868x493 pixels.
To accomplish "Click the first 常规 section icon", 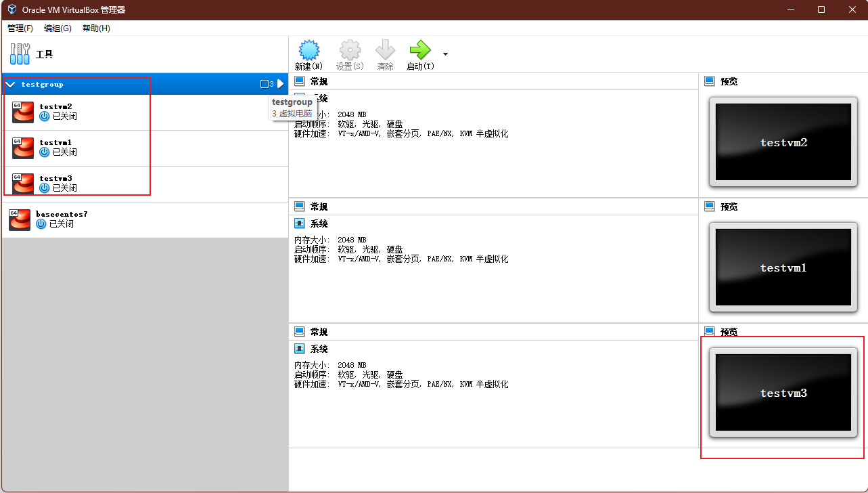I will point(300,81).
